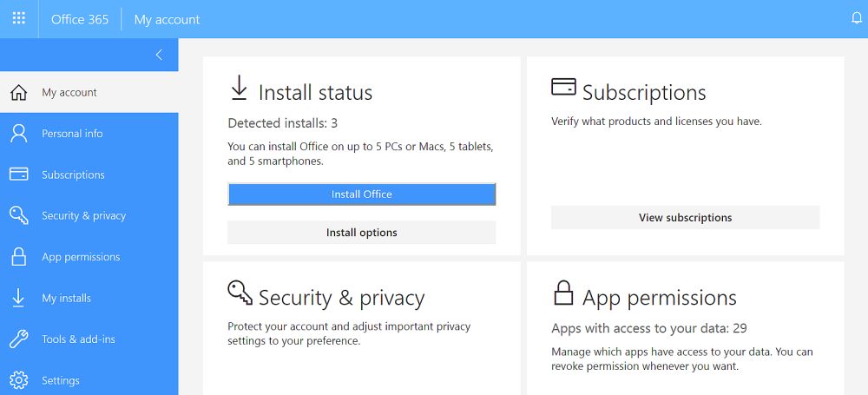
Task: Click the Tools & add-ins wrench icon
Action: click(18, 339)
